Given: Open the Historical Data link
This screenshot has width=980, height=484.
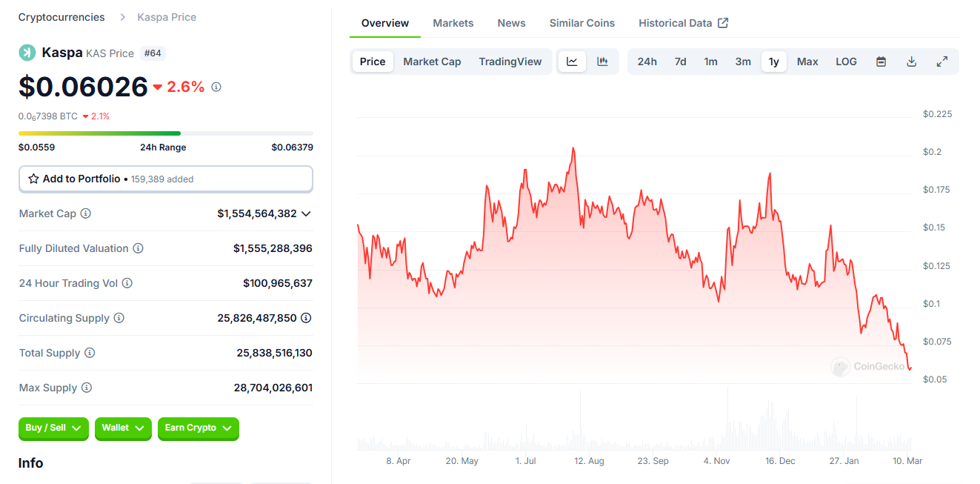Looking at the screenshot, I should [682, 23].
